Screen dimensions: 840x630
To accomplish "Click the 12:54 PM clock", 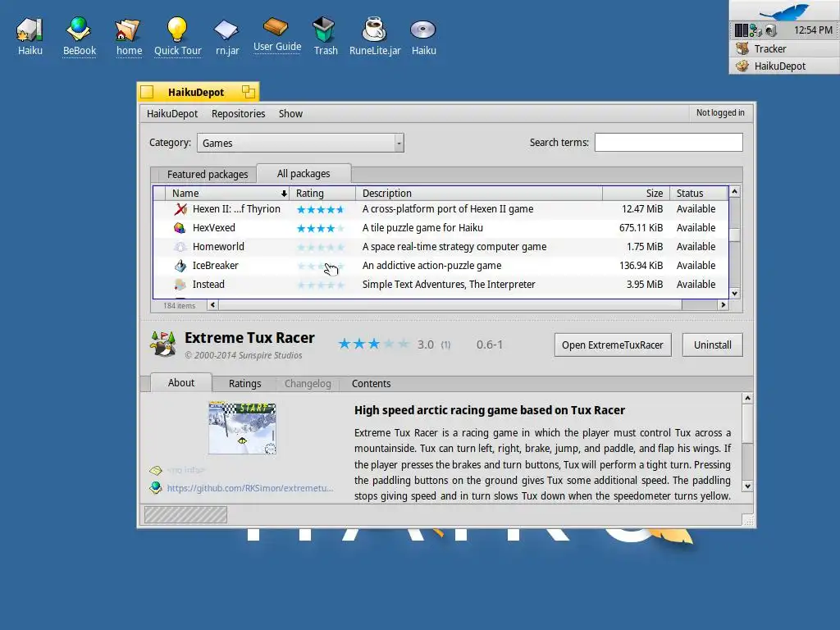I will 813,30.
